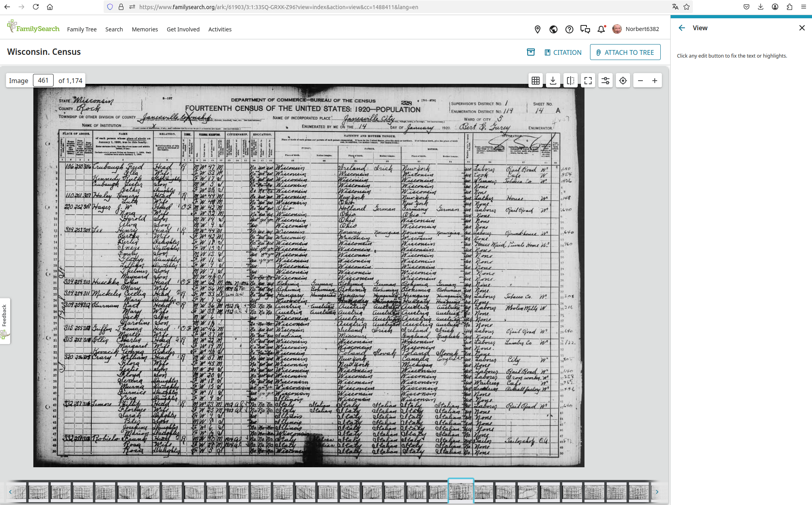Open the Family Tree menu
Screen dimensions: 812x505
[x=82, y=29]
